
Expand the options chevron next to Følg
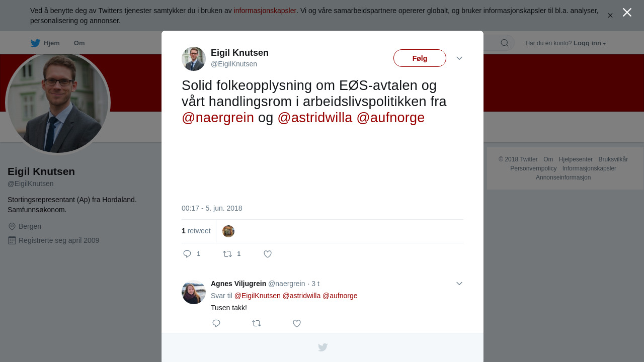click(x=459, y=58)
